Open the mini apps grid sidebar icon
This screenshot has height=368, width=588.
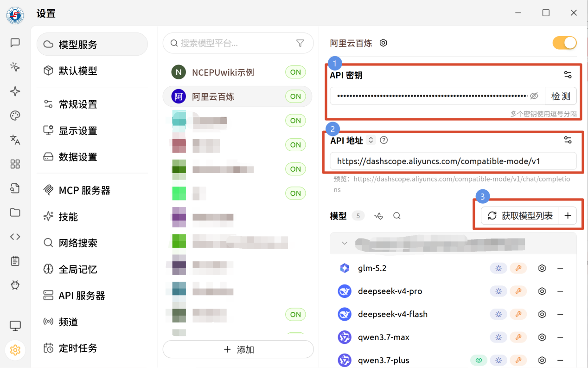click(x=15, y=164)
